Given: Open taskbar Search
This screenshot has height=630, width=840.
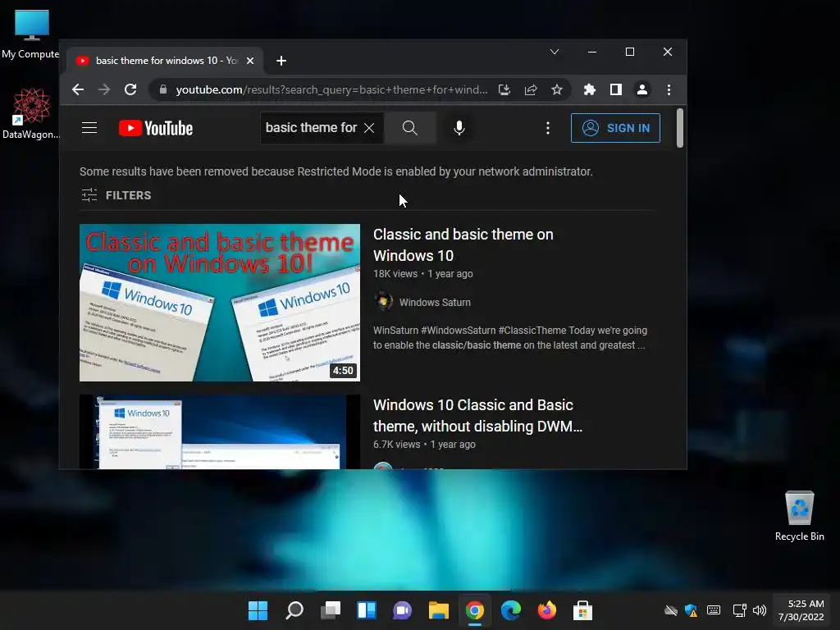Looking at the screenshot, I should click(x=294, y=610).
